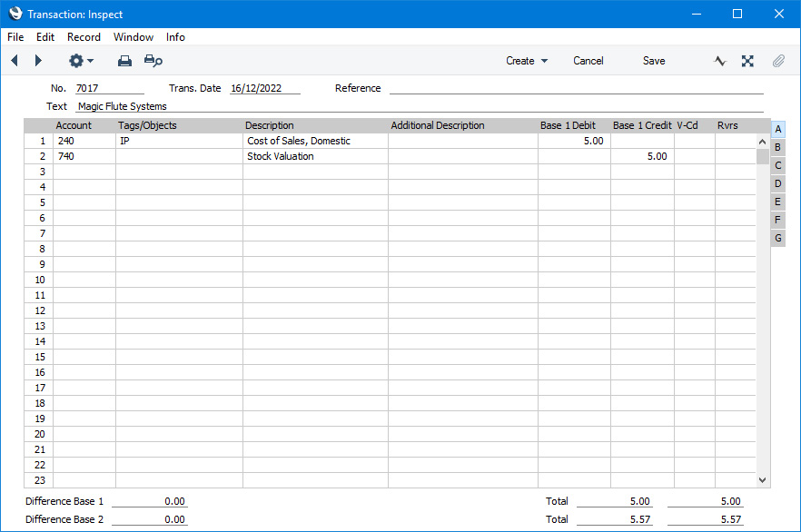
Task: Open print preview icon
Action: click(153, 61)
